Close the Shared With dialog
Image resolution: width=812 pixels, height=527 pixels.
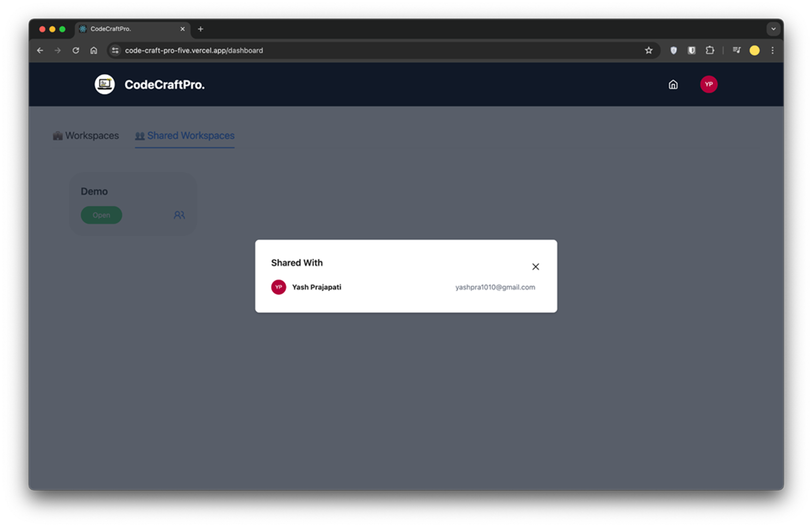(536, 267)
